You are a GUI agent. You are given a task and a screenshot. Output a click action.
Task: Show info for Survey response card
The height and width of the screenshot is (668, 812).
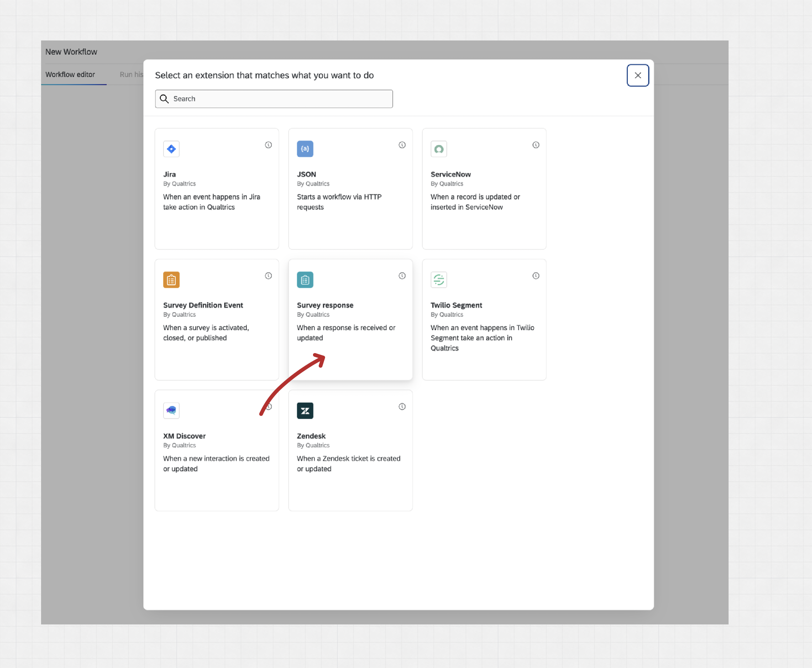[x=402, y=276]
